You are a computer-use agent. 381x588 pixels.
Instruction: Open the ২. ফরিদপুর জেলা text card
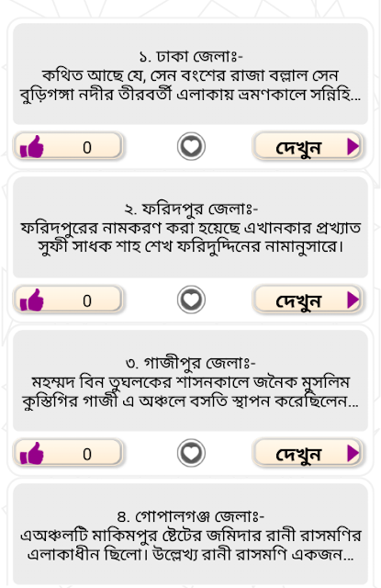190,227
